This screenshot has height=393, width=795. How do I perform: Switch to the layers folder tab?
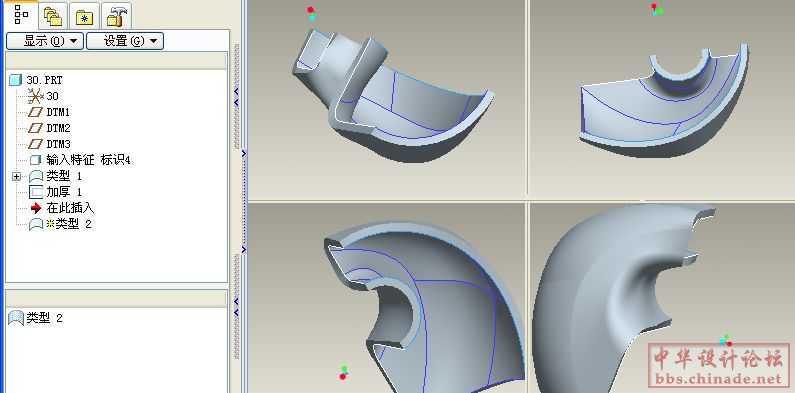pyautogui.click(x=53, y=16)
